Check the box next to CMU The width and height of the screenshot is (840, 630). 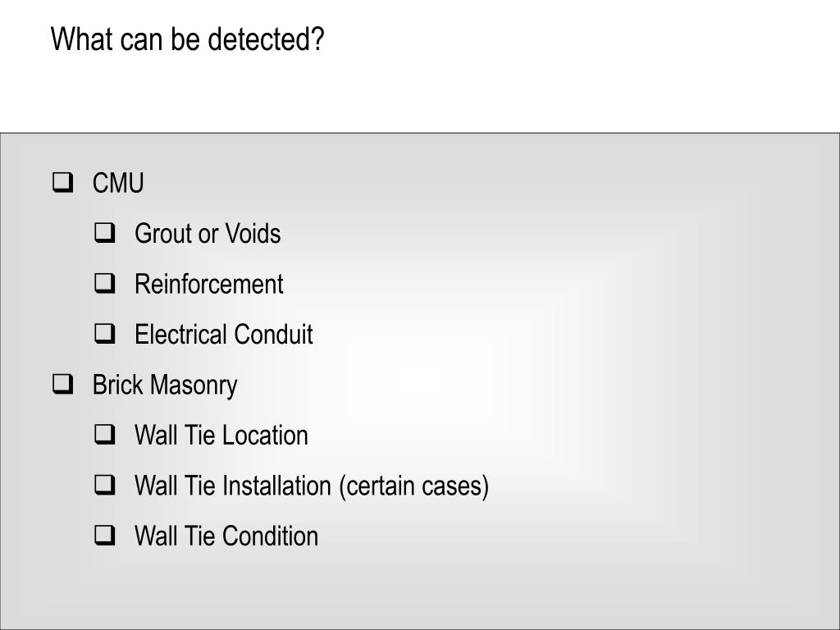pyautogui.click(x=62, y=182)
